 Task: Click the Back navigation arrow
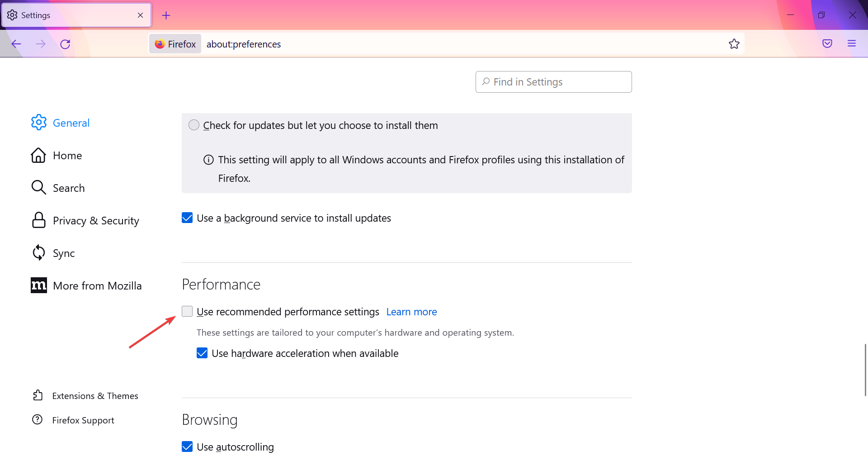click(16, 44)
